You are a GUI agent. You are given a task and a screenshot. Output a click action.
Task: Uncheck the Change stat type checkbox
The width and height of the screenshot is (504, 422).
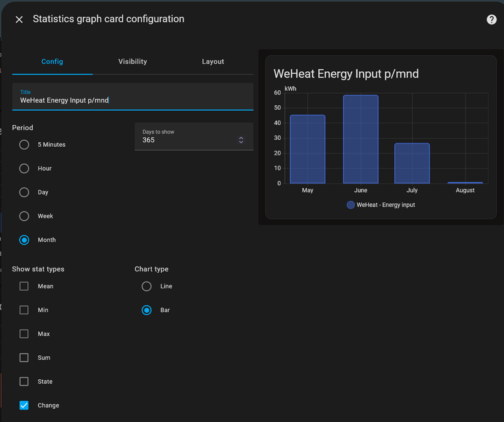[24, 406]
